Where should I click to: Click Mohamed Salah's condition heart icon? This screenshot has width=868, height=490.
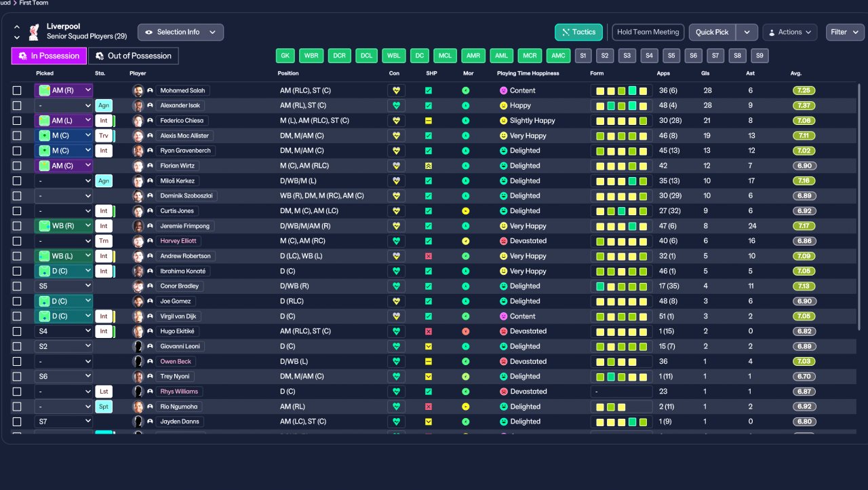coord(396,90)
